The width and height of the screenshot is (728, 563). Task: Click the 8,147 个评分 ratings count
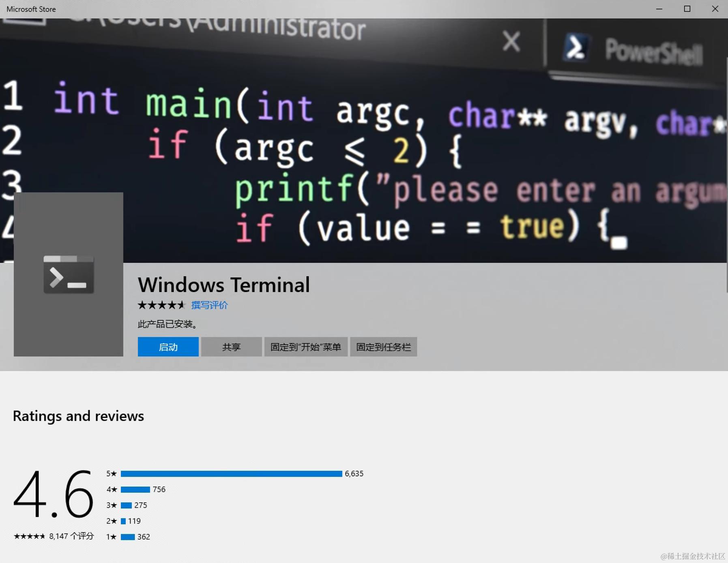coord(71,536)
